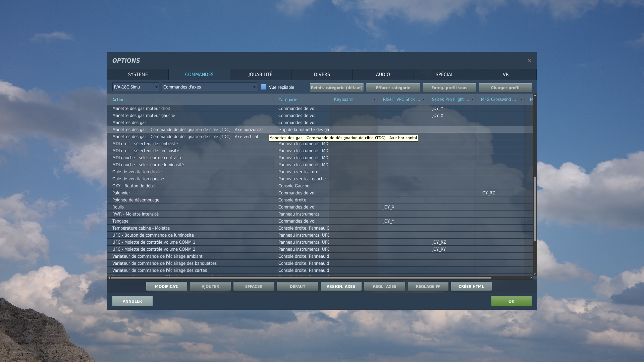Viewport: 644px width, 362px height.
Task: Open the Saitek Pro Flight column dropdown arrow
Action: coord(472,100)
